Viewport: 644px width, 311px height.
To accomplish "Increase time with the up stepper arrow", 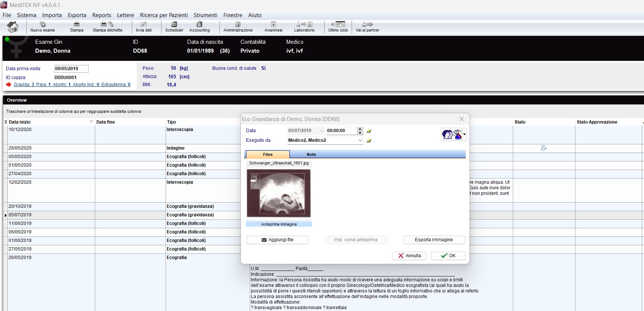I will pyautogui.click(x=360, y=129).
